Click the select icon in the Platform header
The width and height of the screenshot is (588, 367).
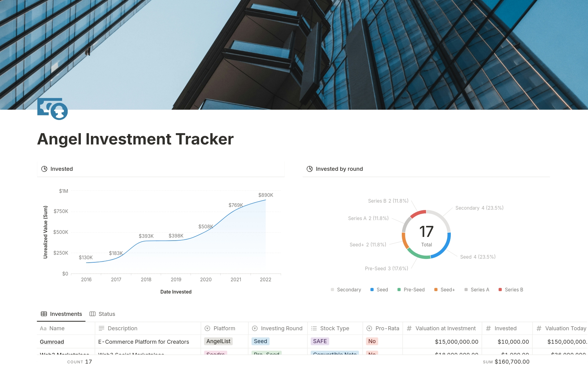207,328
